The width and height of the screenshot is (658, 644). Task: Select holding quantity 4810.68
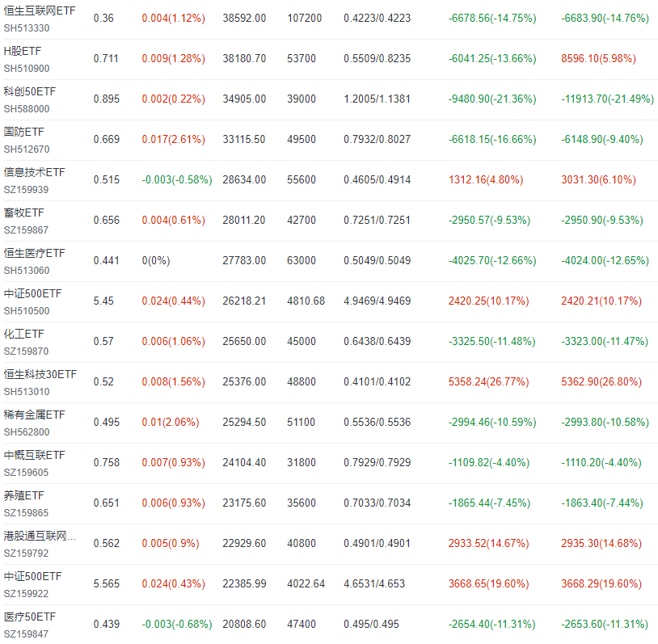click(x=306, y=301)
